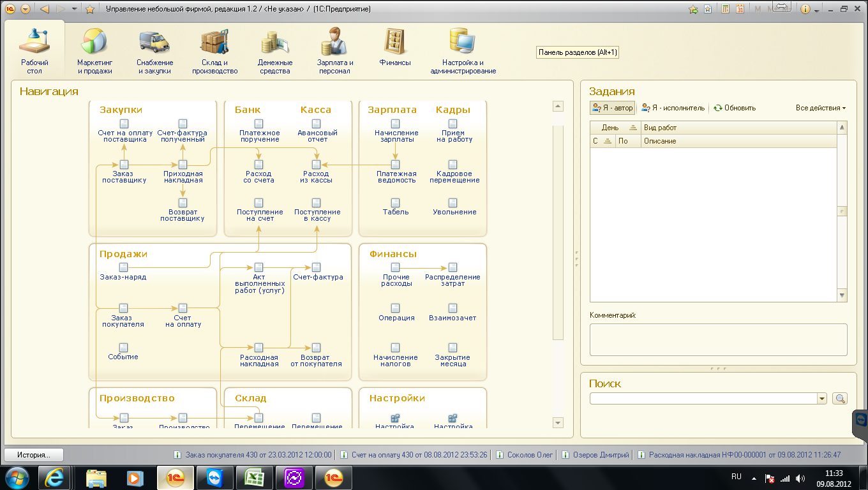This screenshot has height=490, width=868.
Task: Click the navigation panel's scroll down arrow
Action: 558,422
